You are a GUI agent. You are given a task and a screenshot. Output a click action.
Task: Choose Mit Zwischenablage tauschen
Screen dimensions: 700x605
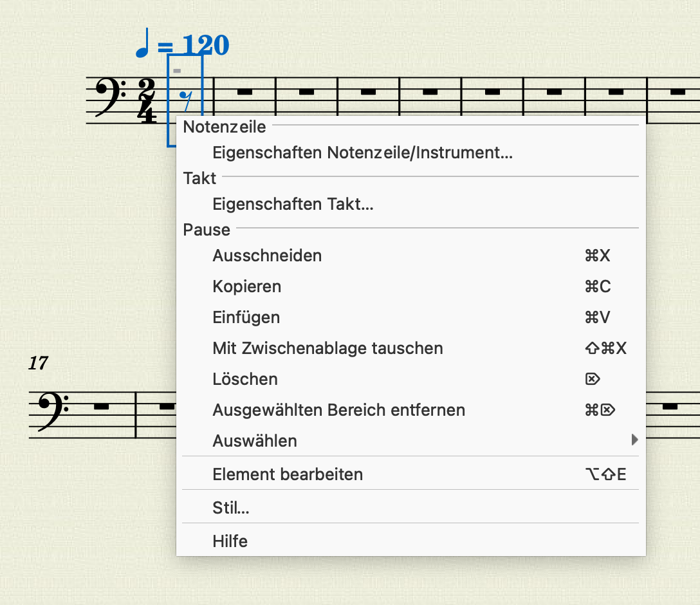[328, 348]
